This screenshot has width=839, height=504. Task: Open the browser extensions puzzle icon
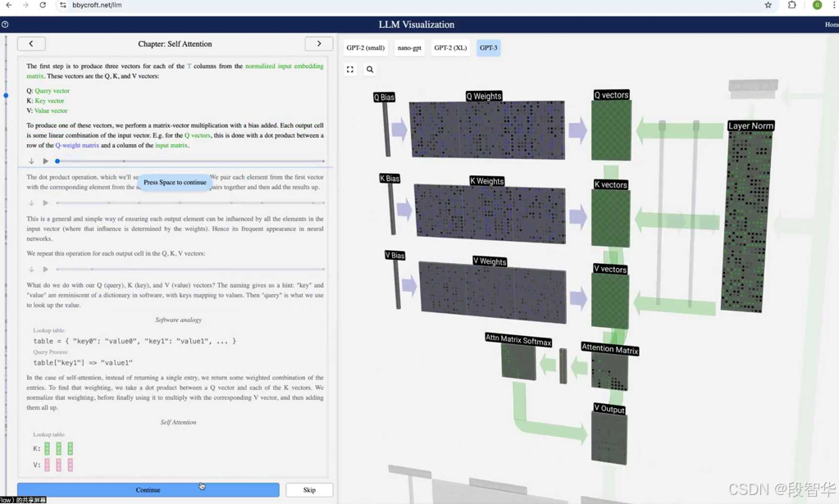pyautogui.click(x=792, y=5)
